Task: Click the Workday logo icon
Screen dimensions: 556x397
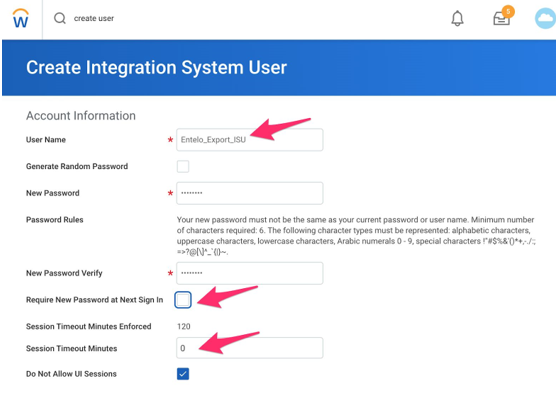Action: [21, 18]
